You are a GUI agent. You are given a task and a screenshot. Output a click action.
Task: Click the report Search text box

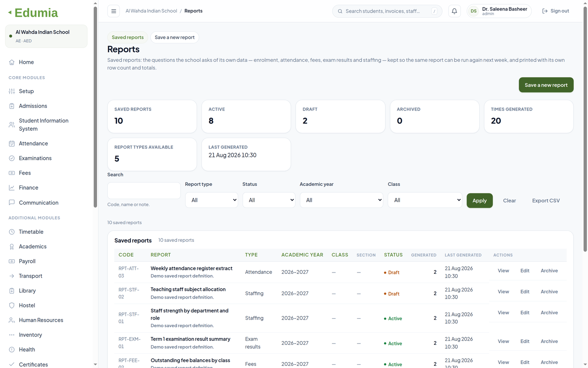[144, 191]
